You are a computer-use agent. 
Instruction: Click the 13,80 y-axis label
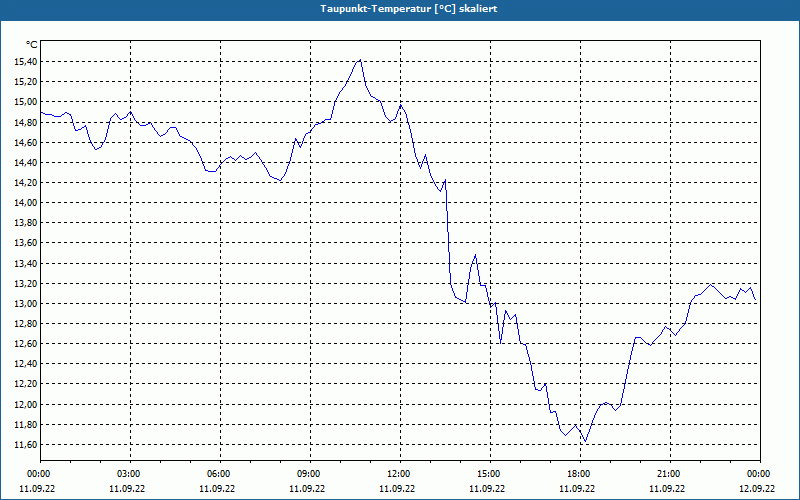[x=26, y=223]
